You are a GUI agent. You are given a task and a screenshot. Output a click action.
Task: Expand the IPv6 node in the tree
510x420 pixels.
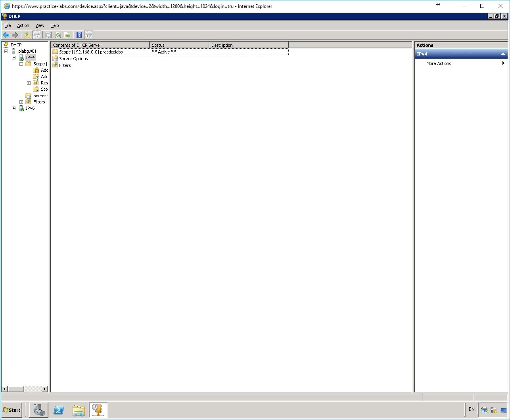(14, 108)
